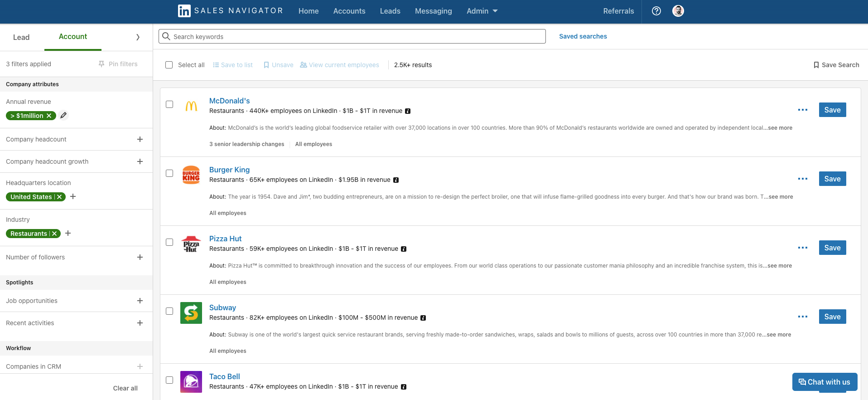Open McDonald's company name link

(230, 101)
